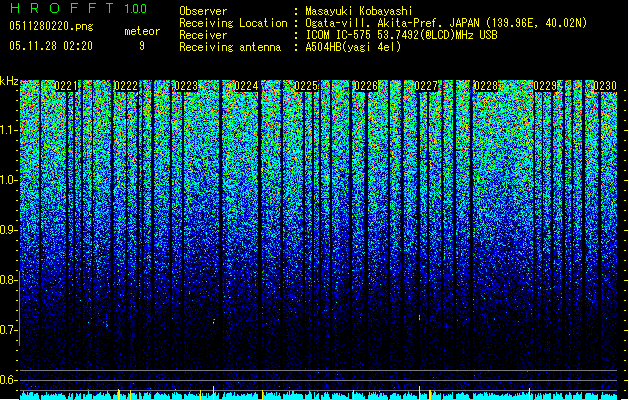The image size is (629, 400).
Task: Click the observer name Masayuki Kobayashi
Action: pyautogui.click(x=359, y=11)
